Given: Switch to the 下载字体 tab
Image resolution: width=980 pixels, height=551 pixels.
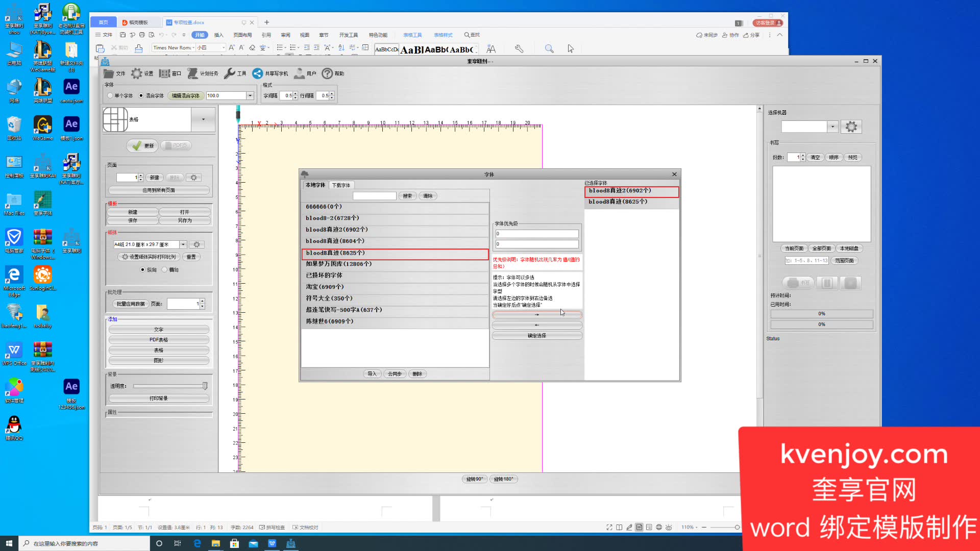Looking at the screenshot, I should [341, 185].
